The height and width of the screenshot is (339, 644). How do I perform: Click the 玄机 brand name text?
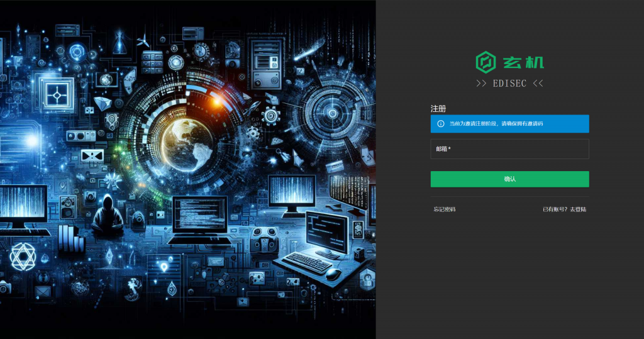click(523, 62)
